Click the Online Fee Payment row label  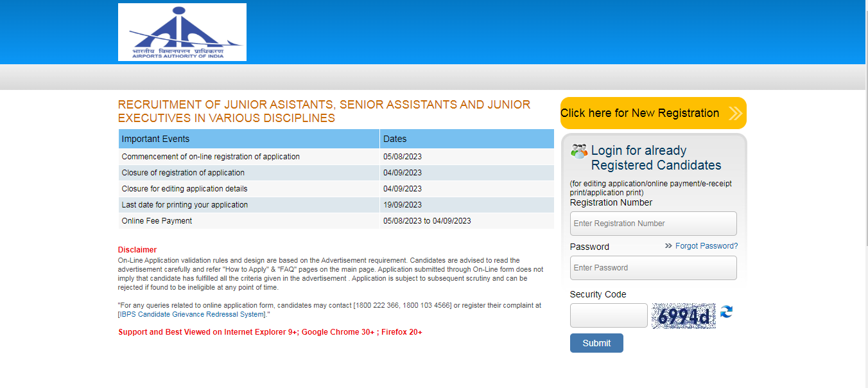coord(157,221)
